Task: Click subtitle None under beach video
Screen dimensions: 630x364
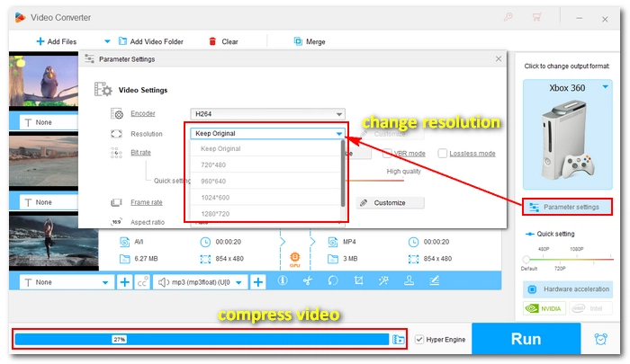Action: (x=49, y=202)
